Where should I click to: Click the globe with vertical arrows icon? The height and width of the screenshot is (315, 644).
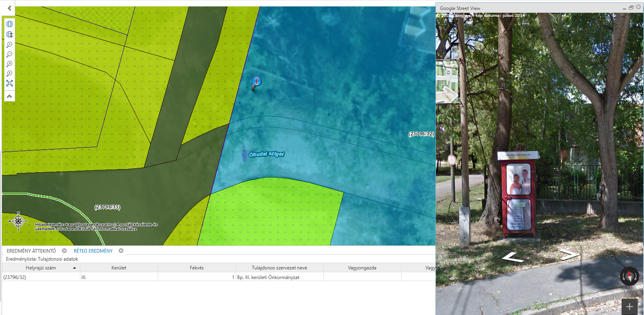click(10, 34)
